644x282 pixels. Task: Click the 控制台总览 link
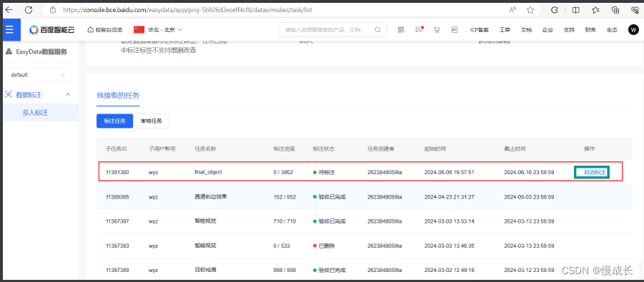(x=109, y=29)
